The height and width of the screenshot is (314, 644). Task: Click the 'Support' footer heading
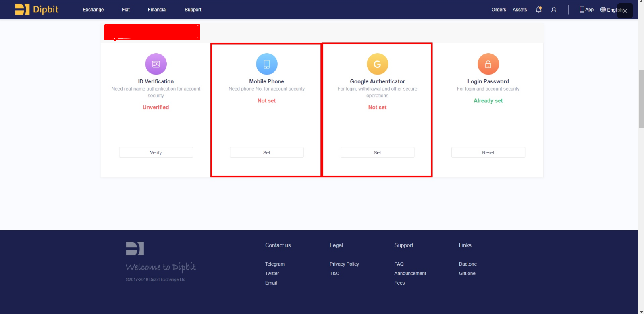click(404, 245)
